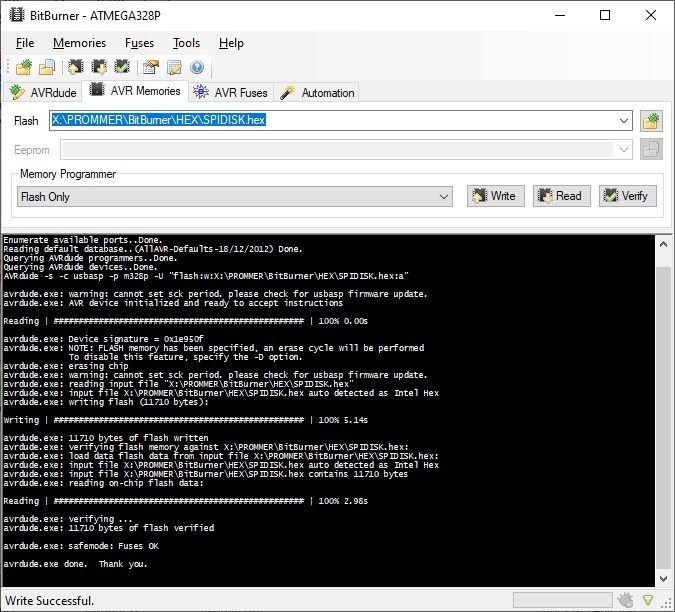Expand the Flash file path dropdown
The height and width of the screenshot is (612, 675).
623,121
